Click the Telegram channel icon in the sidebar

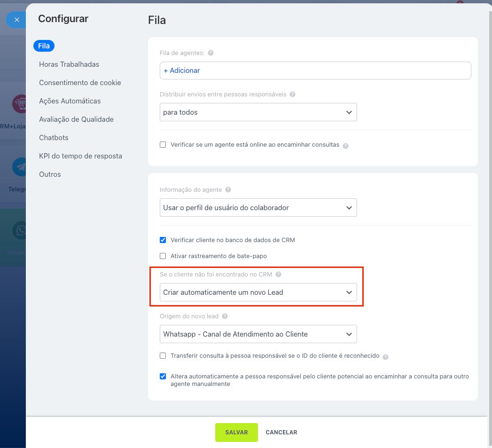click(20, 167)
